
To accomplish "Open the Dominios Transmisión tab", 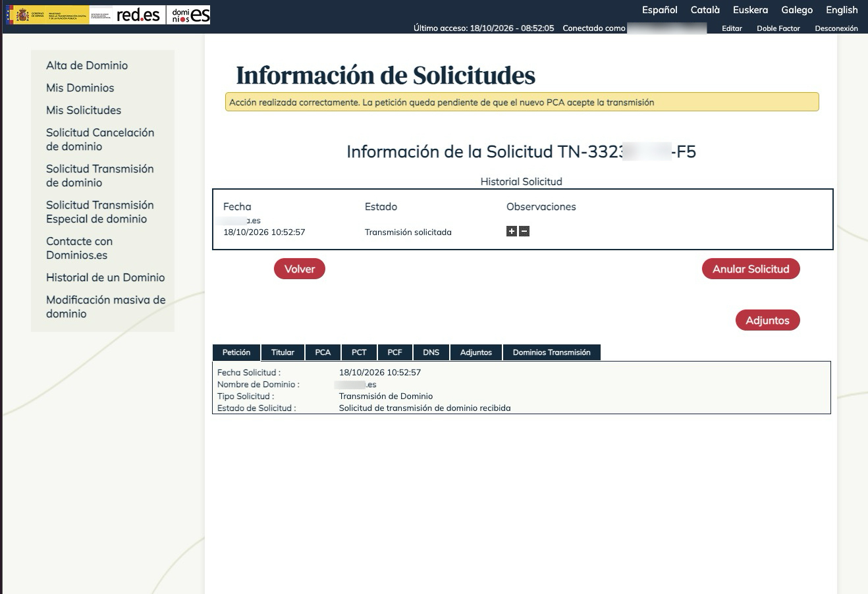I will (x=552, y=352).
